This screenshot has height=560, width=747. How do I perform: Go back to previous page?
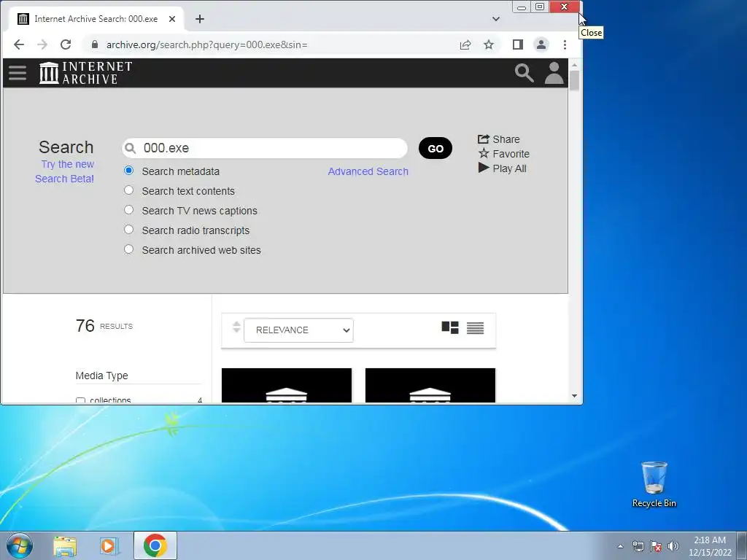pos(18,44)
